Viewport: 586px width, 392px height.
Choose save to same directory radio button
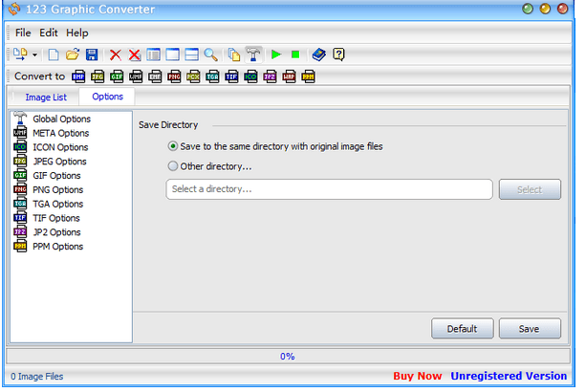point(173,146)
